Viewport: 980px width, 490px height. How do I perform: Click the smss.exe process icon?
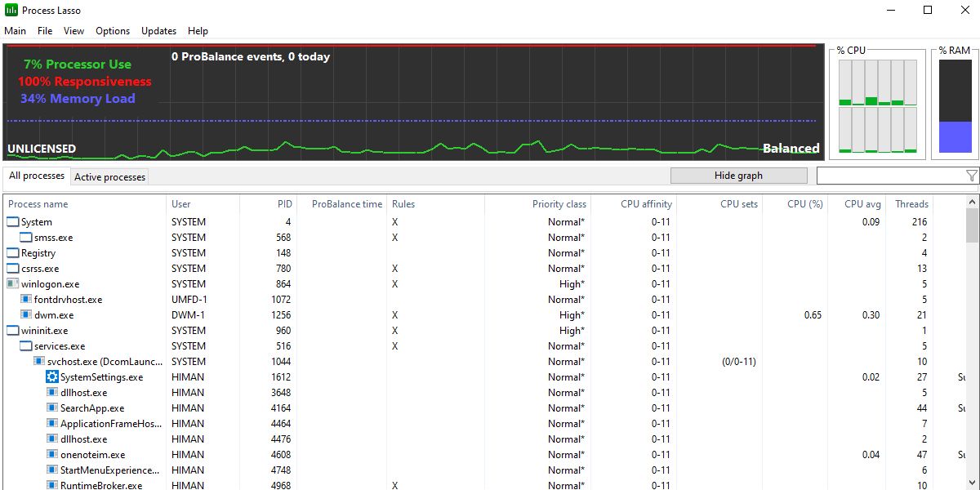(26, 238)
